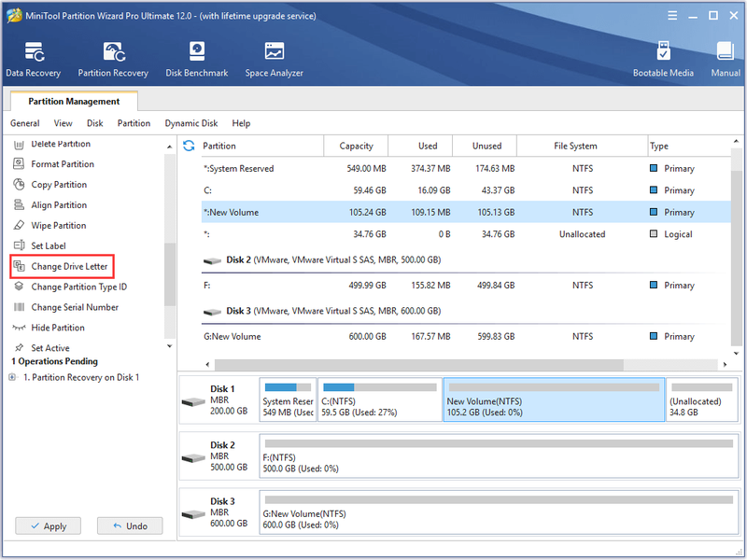Apply the pending operations
The height and width of the screenshot is (560, 747).
[49, 526]
